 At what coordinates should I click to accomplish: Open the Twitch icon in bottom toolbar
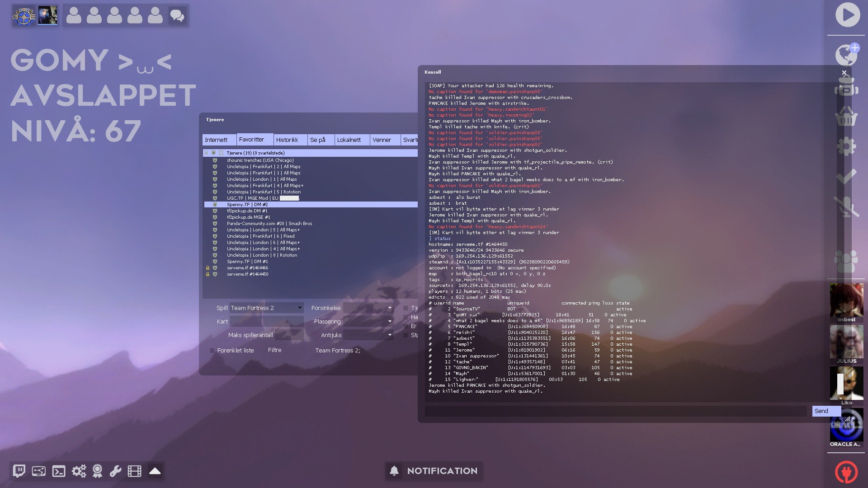click(19, 471)
